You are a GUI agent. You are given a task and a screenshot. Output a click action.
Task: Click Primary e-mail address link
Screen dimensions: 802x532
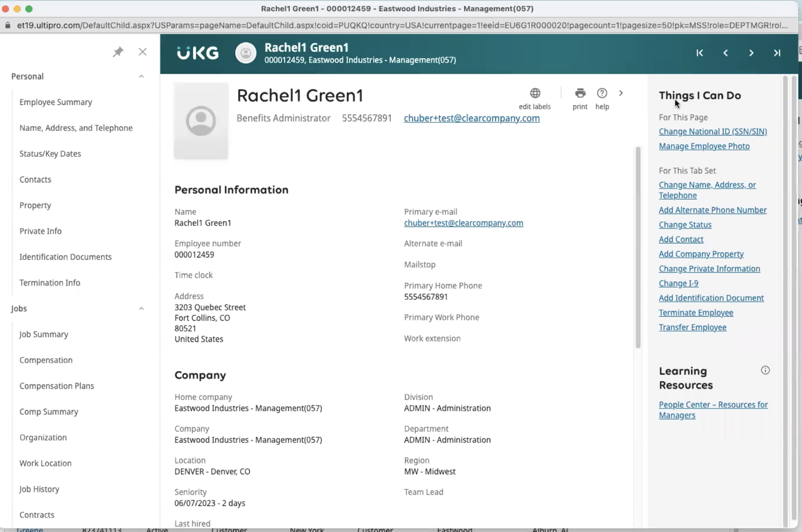(x=464, y=223)
